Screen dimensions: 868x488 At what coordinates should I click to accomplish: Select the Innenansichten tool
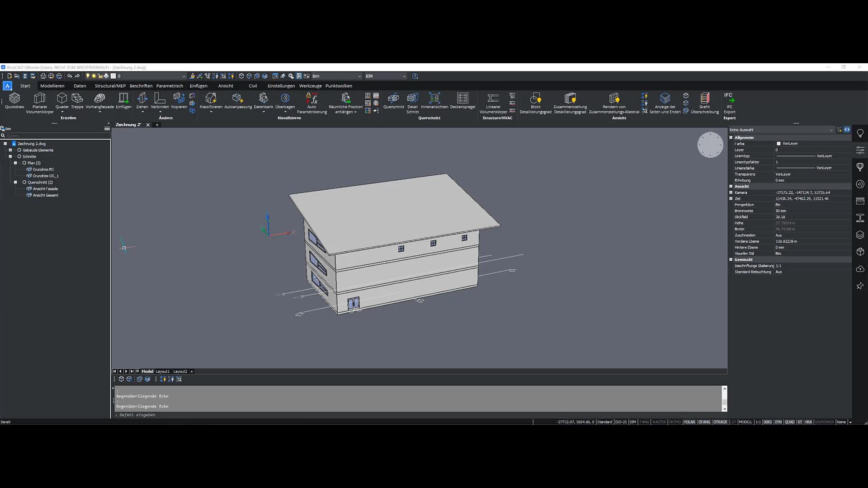[434, 101]
